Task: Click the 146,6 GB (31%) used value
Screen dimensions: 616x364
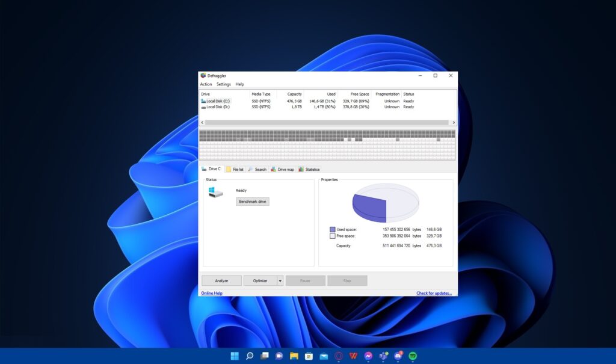Action: (x=322, y=101)
